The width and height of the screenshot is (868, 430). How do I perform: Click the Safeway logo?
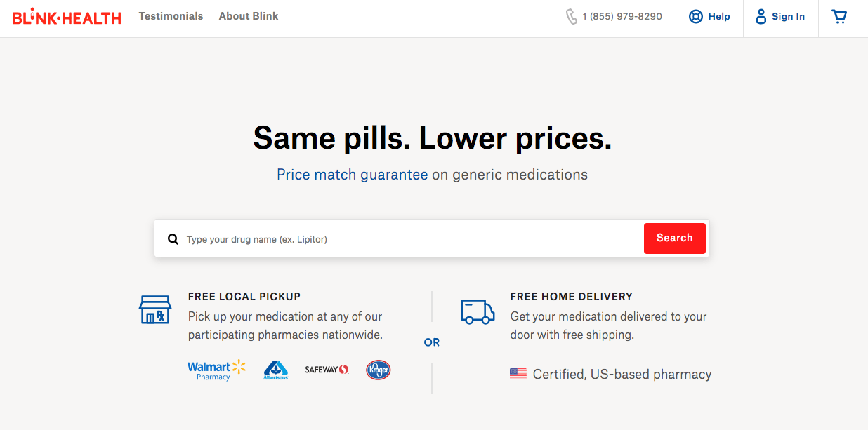[327, 370]
